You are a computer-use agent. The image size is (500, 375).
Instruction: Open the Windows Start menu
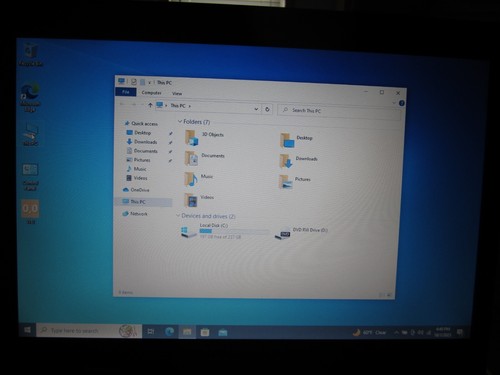point(28,330)
